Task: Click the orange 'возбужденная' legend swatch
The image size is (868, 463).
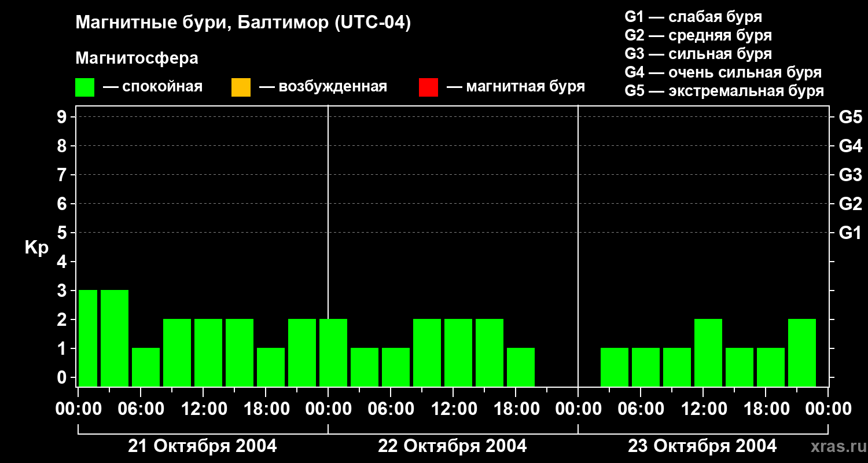Action: [241, 87]
